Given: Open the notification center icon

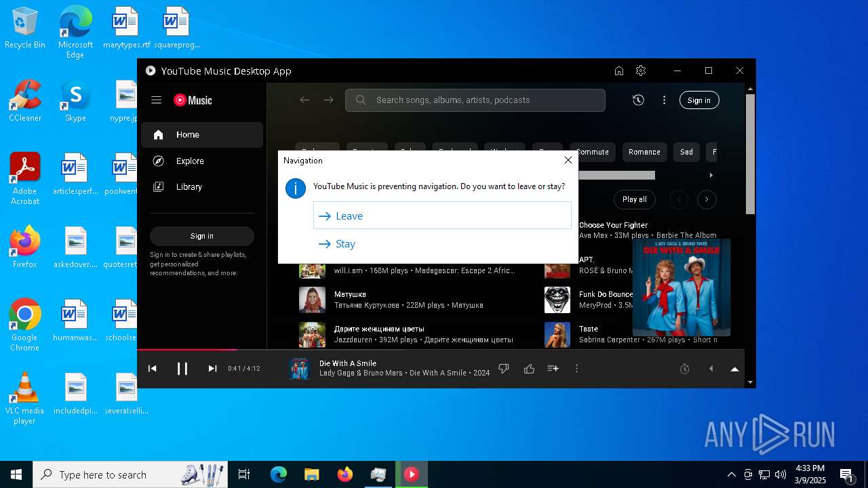Looking at the screenshot, I should 847,475.
